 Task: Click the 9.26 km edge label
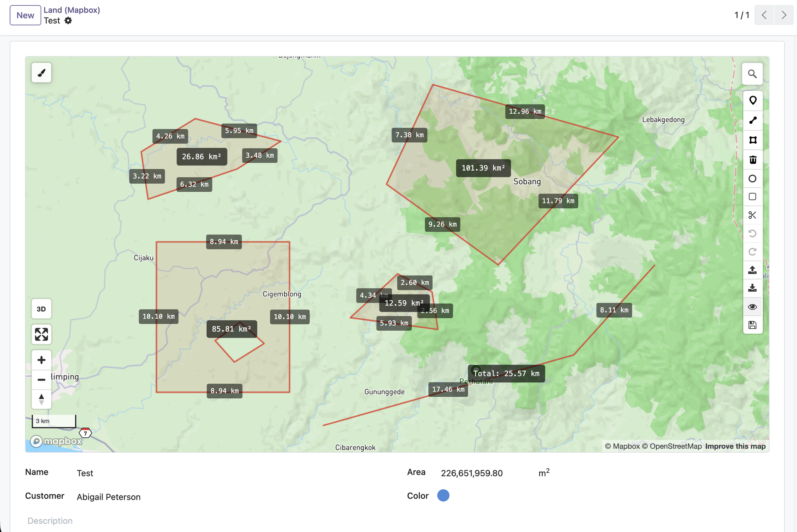click(x=443, y=225)
